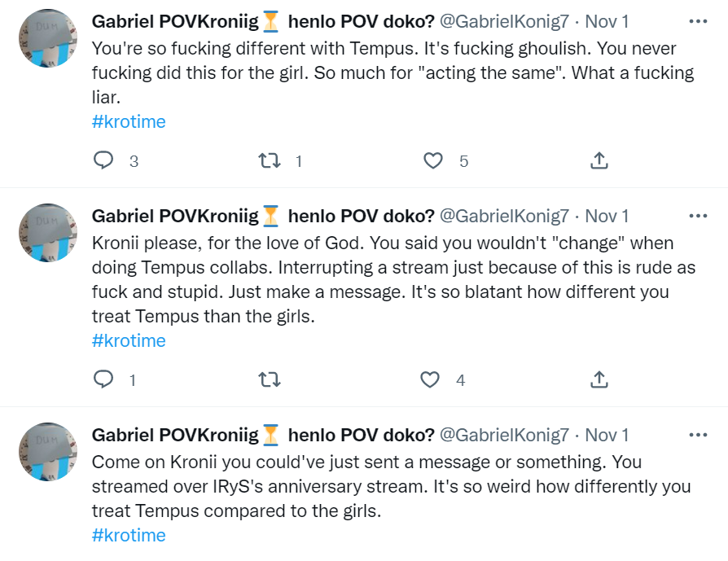Open #krotime hashtag in the second tweet
The height and width of the screenshot is (561, 728).
(x=129, y=340)
